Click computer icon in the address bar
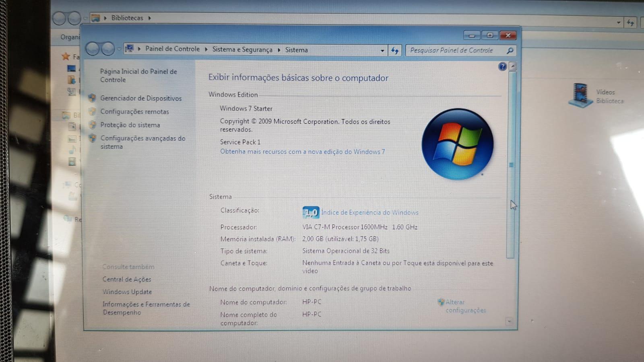The image size is (644, 362). (130, 49)
